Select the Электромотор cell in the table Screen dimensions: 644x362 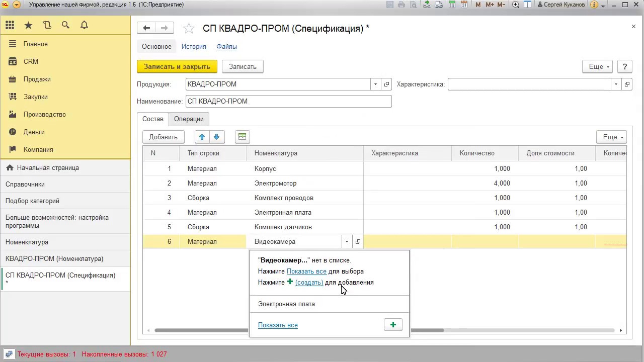pos(305,183)
